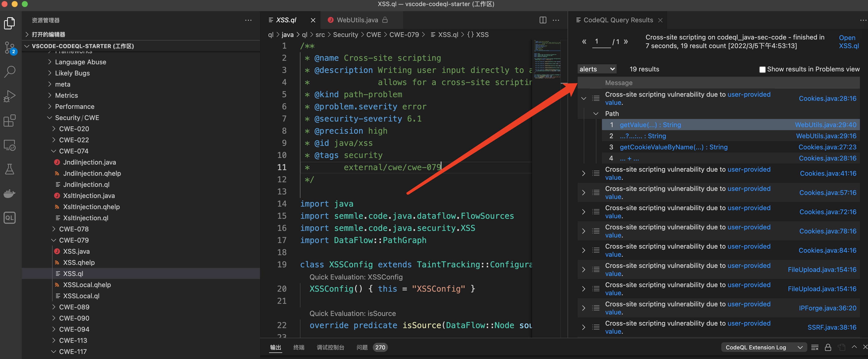Switch to the 终端 panel tab
868x359 pixels.
pos(298,347)
